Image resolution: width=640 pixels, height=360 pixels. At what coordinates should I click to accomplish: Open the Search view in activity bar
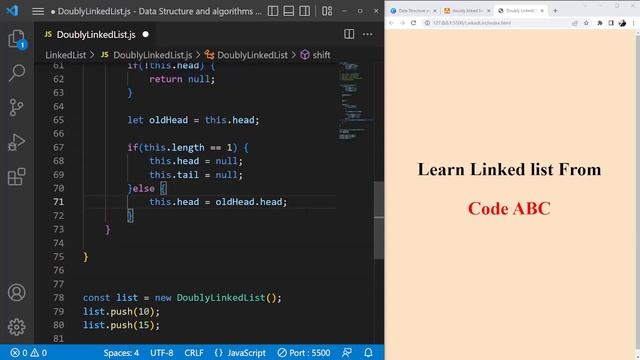tap(17, 73)
